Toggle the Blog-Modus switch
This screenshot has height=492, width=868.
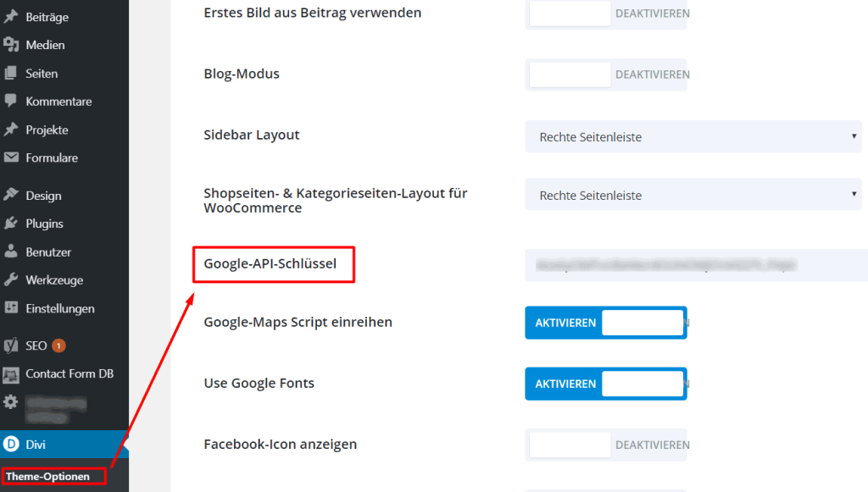tap(606, 75)
